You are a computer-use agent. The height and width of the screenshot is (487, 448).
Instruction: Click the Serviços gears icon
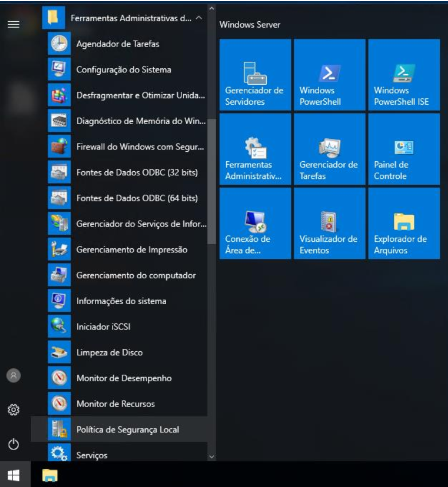(x=59, y=453)
